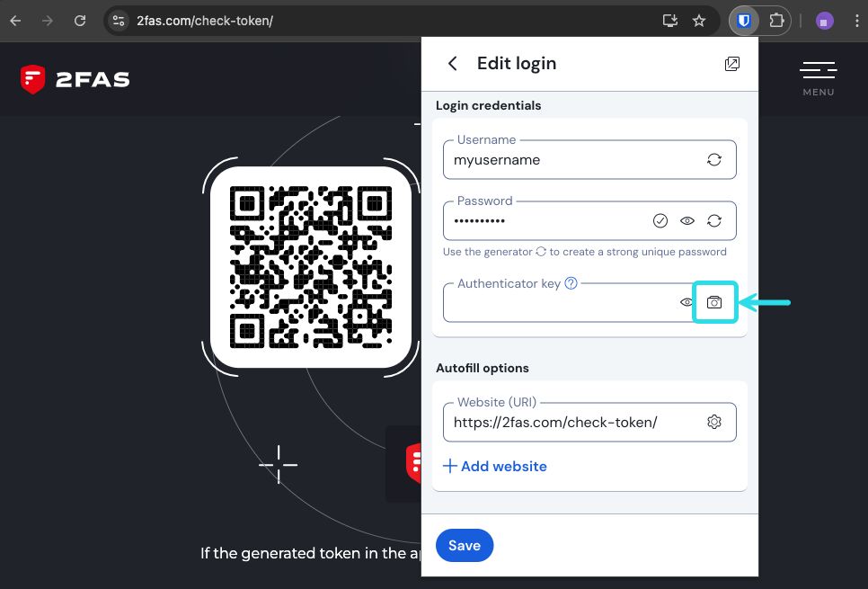Viewport: 868px width, 589px height.
Task: Click the "Autofill options" heading
Action: [x=483, y=368]
